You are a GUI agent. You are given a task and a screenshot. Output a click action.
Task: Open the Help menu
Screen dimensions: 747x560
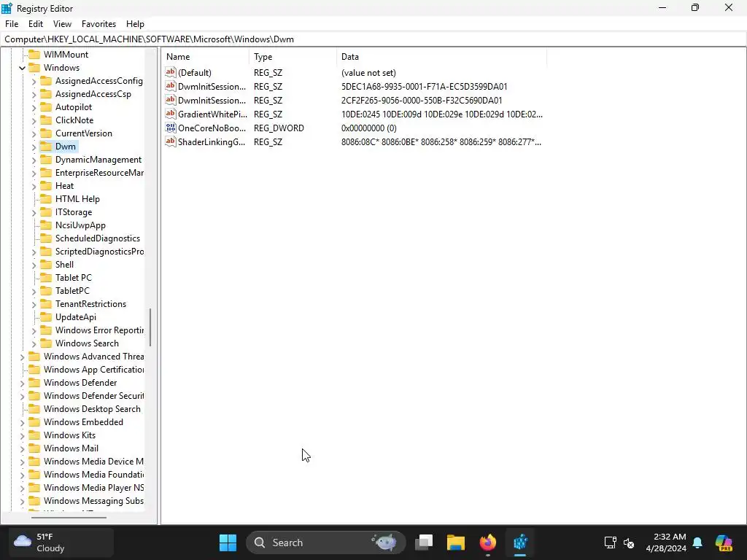135,24
